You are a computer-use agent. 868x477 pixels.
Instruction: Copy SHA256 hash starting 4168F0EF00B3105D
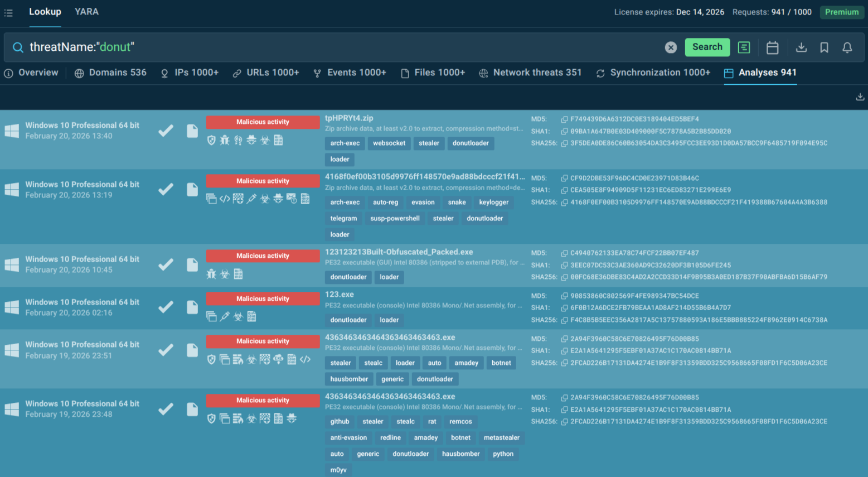[x=564, y=202]
